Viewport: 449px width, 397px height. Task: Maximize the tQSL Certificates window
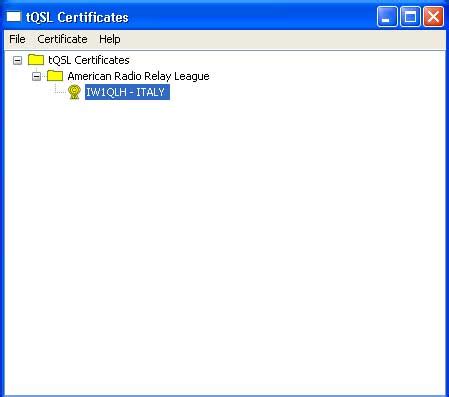point(410,16)
